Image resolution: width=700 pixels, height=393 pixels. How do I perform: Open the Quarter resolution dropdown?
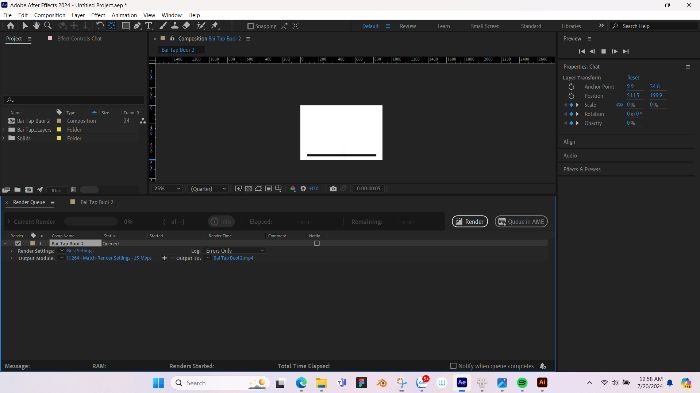208,188
